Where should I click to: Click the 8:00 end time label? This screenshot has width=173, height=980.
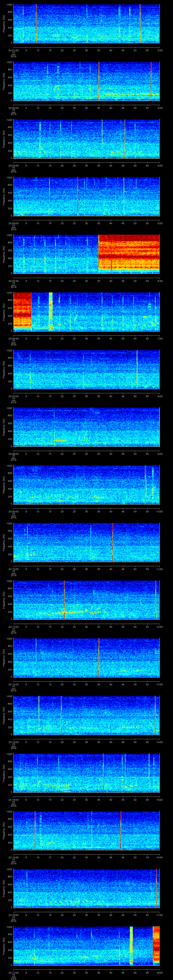click(x=160, y=396)
